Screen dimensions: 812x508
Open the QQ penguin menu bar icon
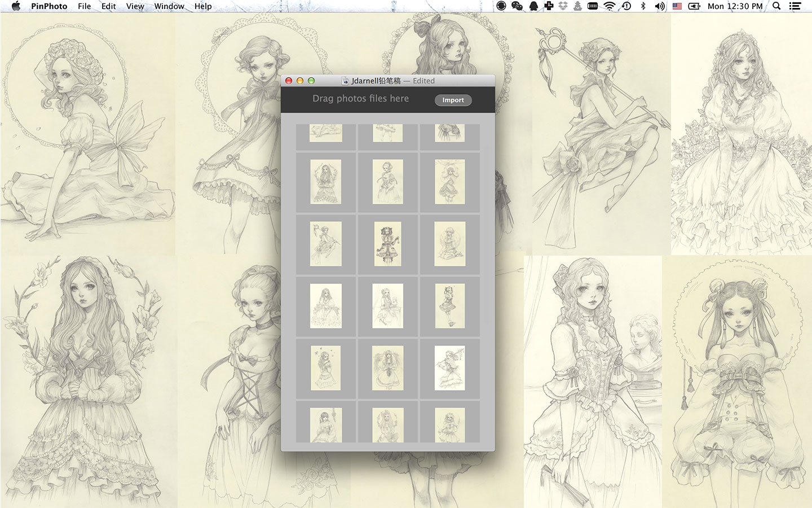pyautogui.click(x=533, y=6)
